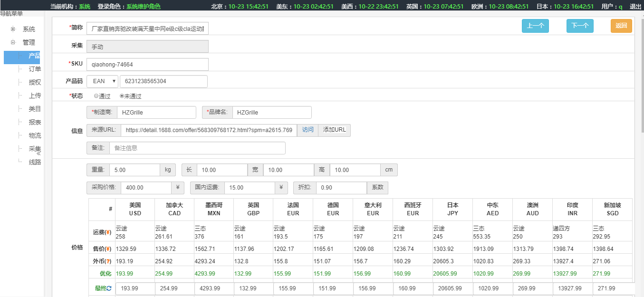
Task: Click the ¥ icon in 售价 row label
Action: pos(108,249)
